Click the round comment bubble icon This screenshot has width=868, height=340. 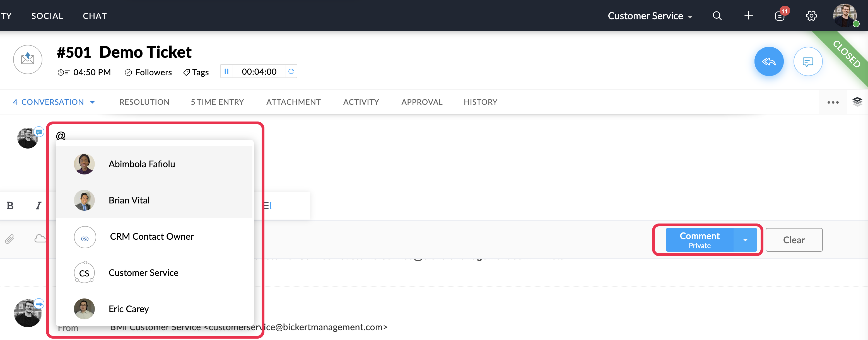tap(808, 62)
